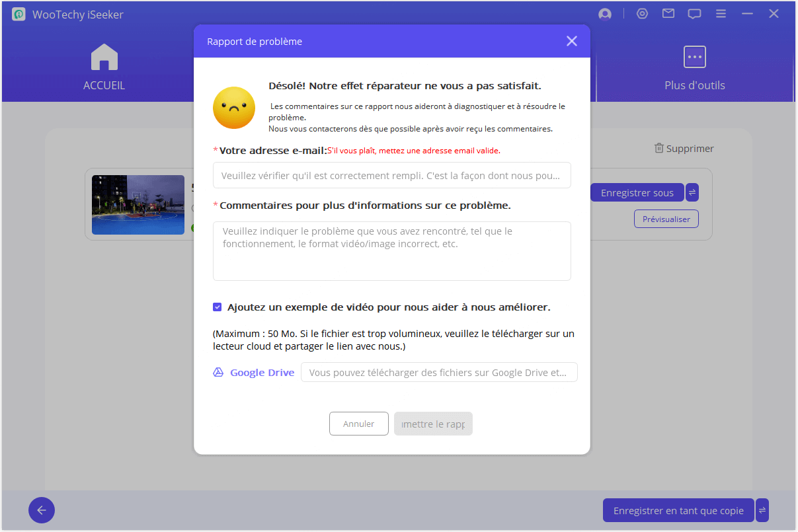This screenshot has width=798, height=532.
Task: Expand options next to Enregistrer en tant que copie
Action: click(x=762, y=510)
